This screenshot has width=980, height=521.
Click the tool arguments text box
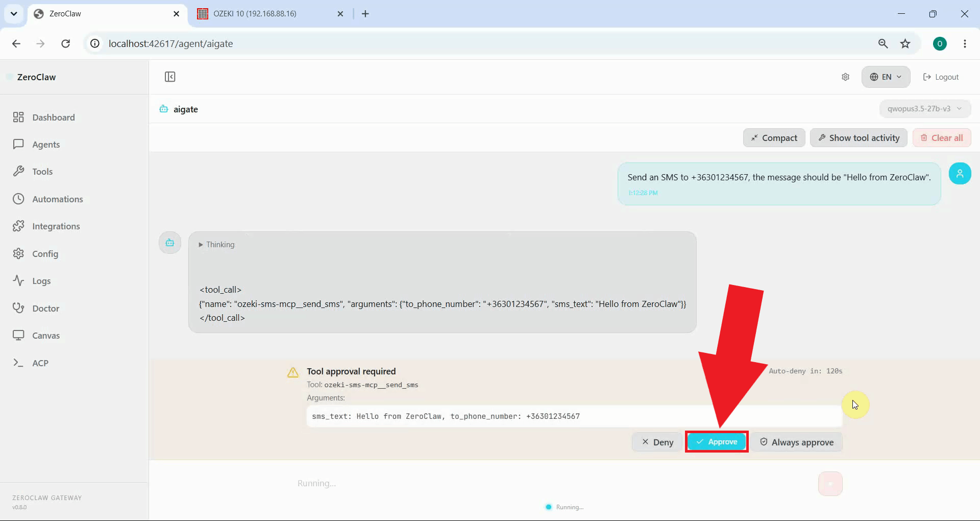coord(574,416)
